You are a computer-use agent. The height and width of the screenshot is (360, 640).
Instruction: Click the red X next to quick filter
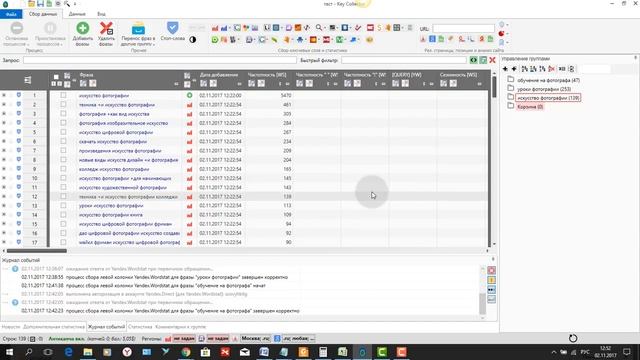coord(492,60)
